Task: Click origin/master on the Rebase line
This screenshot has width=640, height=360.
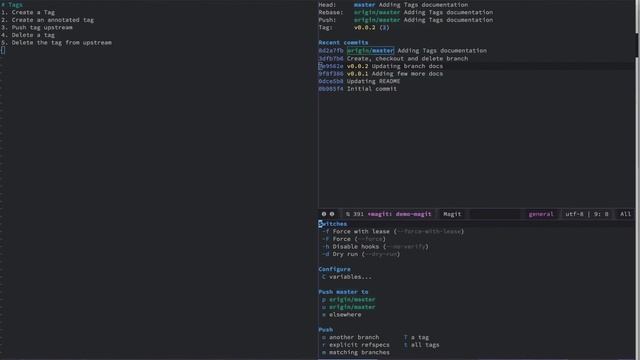Action: pos(377,12)
